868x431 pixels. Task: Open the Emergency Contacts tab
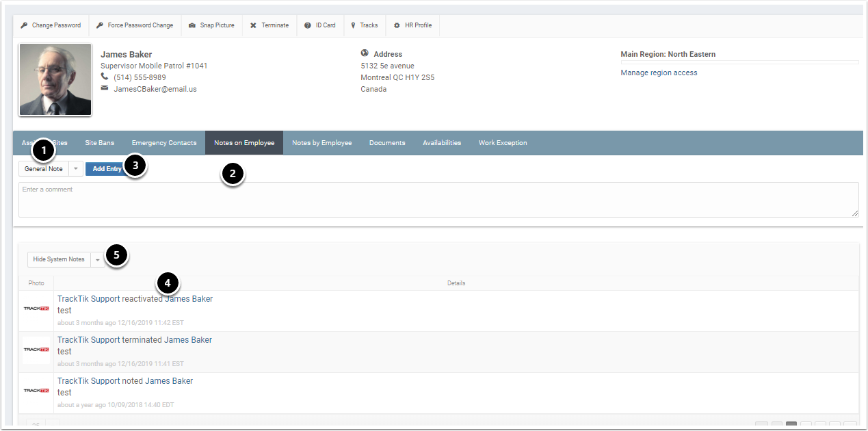click(x=164, y=143)
